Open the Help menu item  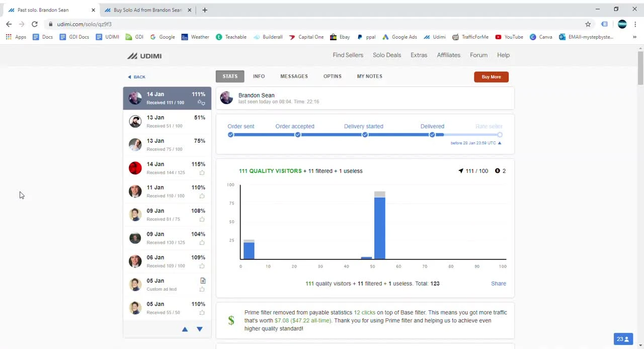[x=503, y=55]
